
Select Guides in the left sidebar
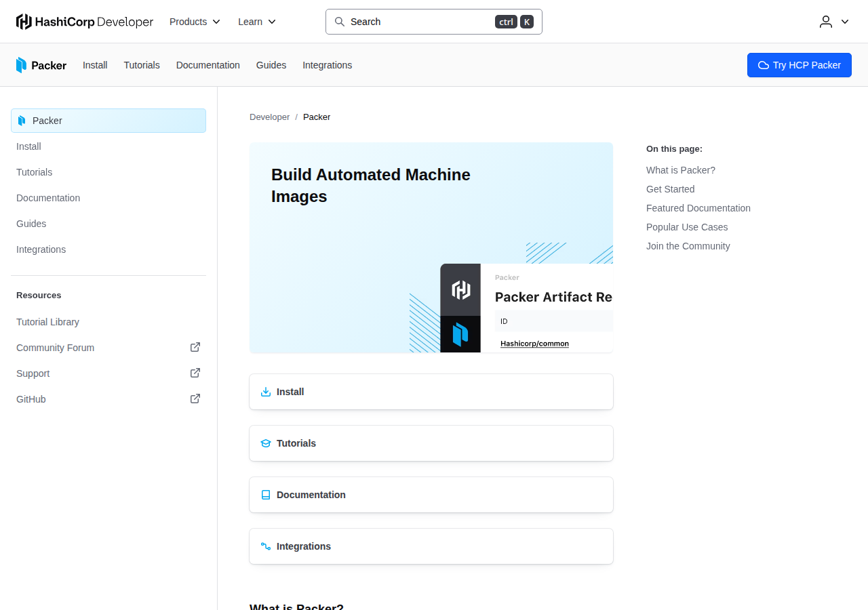[x=108, y=224]
